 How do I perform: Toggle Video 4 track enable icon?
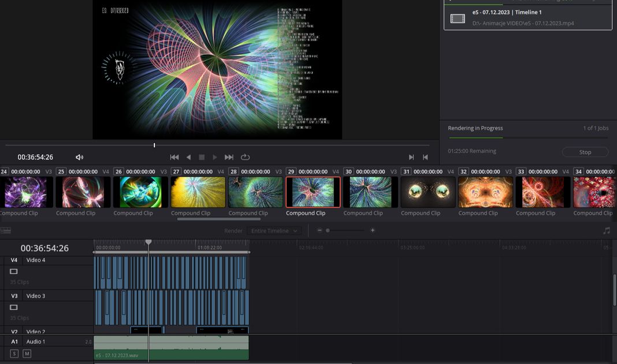[14, 272]
